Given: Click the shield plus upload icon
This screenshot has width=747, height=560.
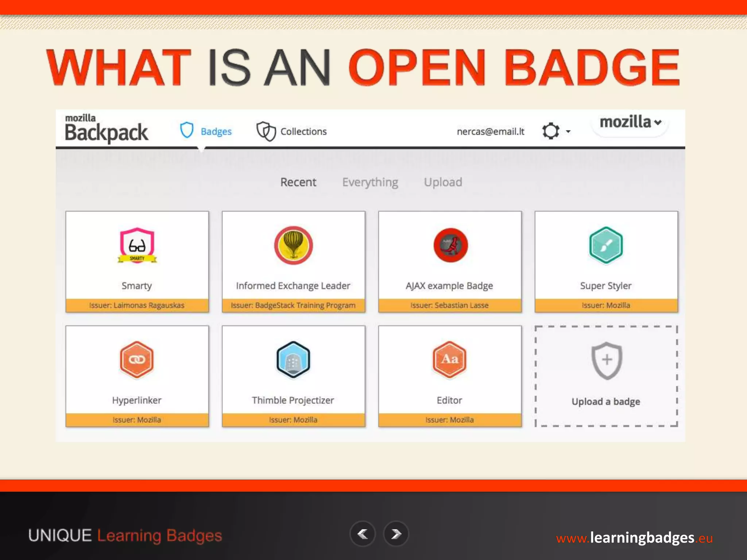Looking at the screenshot, I should pos(607,361).
